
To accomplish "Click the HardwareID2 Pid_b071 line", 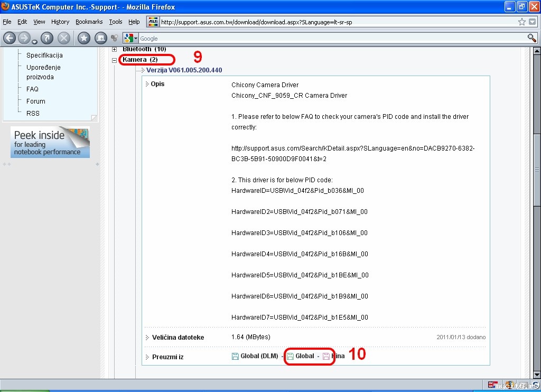I will point(300,211).
